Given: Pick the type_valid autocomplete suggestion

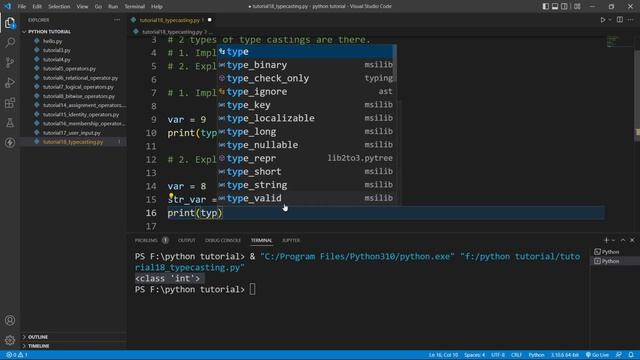Looking at the screenshot, I should tap(306, 198).
